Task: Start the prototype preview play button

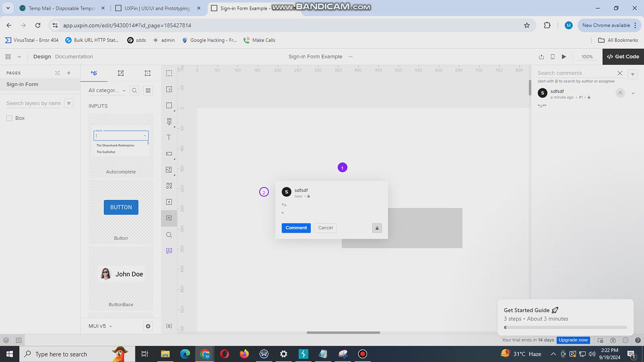Action: (x=564, y=57)
